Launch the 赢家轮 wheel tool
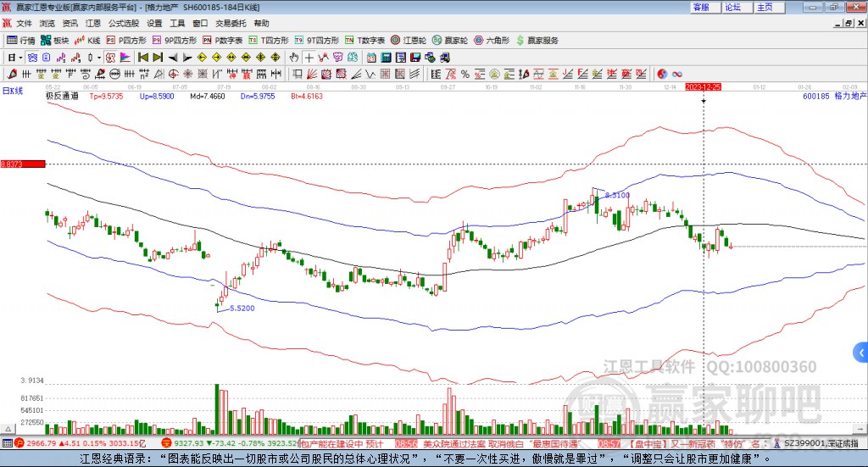 (450, 41)
